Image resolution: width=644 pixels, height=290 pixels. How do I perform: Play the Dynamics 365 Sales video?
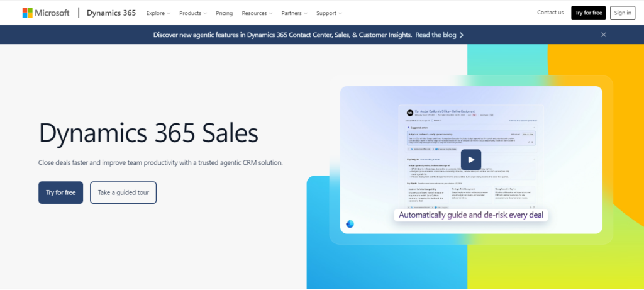click(x=471, y=160)
